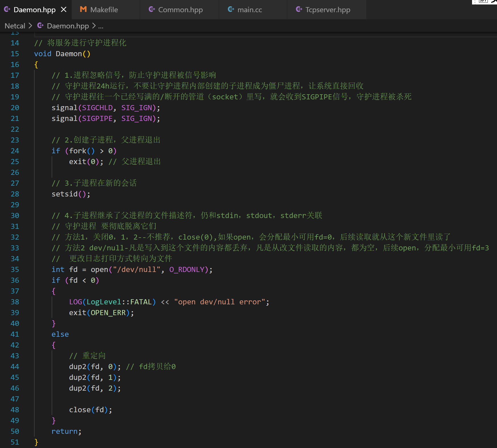Close the Daemon.hpp tab

point(64,10)
